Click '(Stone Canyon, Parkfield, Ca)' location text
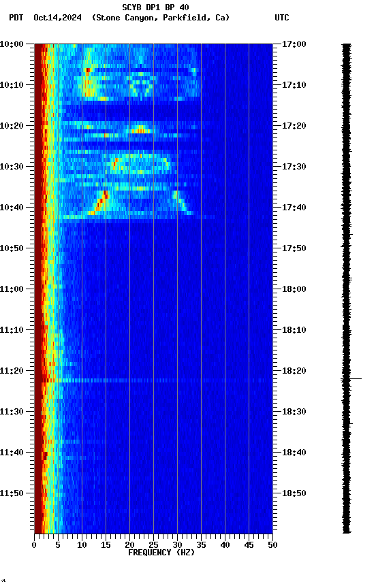376x588 pixels. coord(161,18)
